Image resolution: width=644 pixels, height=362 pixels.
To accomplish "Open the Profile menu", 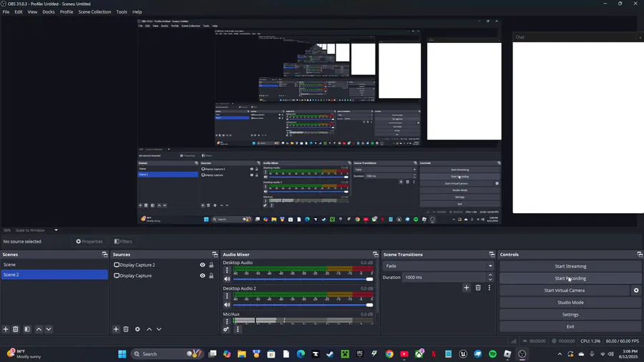I will 67,12.
